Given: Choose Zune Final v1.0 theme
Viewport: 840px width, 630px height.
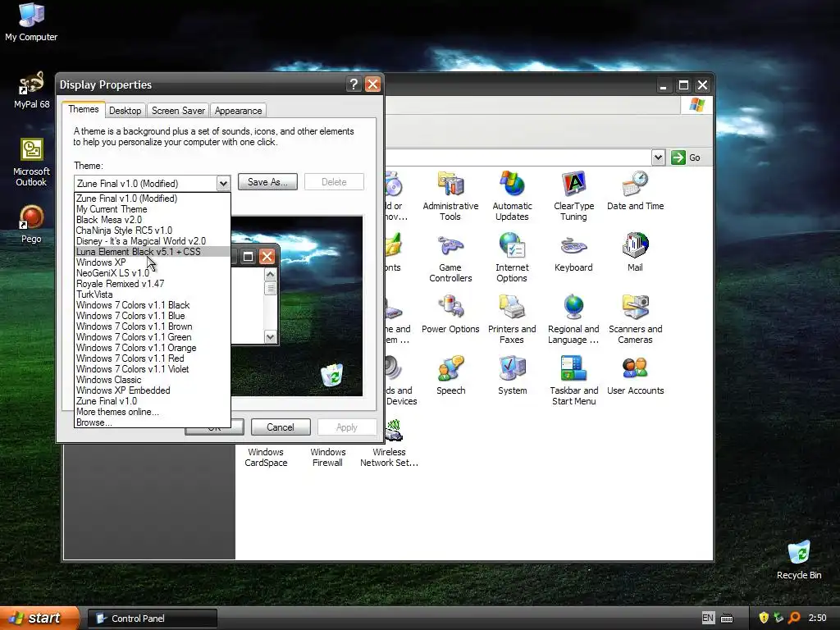Looking at the screenshot, I should 153,401.
